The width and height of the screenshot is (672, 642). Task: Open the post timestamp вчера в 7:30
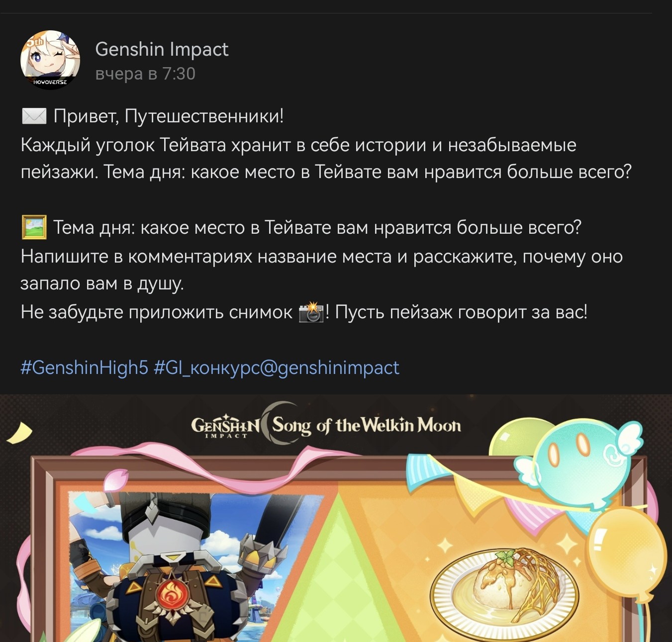tap(145, 74)
